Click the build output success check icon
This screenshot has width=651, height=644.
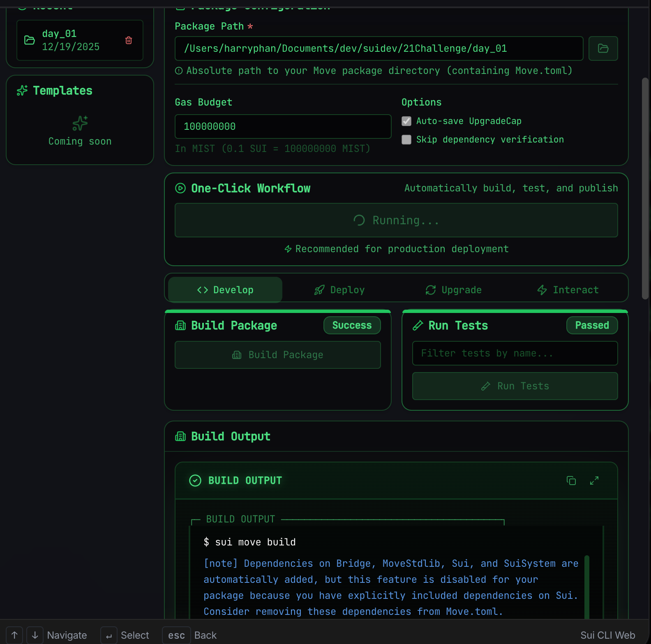click(x=195, y=481)
